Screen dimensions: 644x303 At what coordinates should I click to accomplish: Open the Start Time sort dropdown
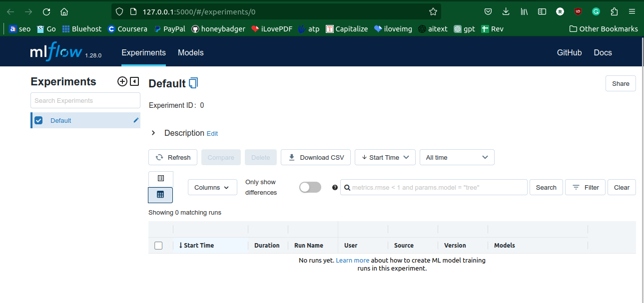(x=385, y=157)
